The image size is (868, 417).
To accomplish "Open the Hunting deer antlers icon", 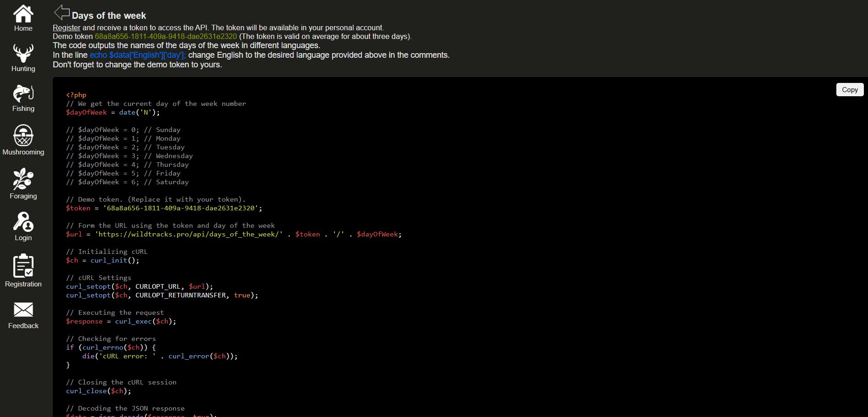I will [x=23, y=54].
